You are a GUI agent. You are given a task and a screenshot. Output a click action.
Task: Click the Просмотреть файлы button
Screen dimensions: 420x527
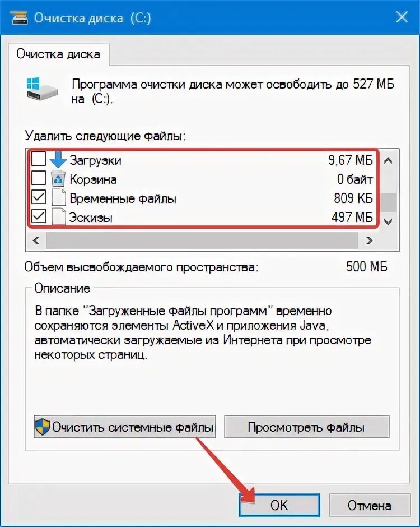click(x=306, y=427)
